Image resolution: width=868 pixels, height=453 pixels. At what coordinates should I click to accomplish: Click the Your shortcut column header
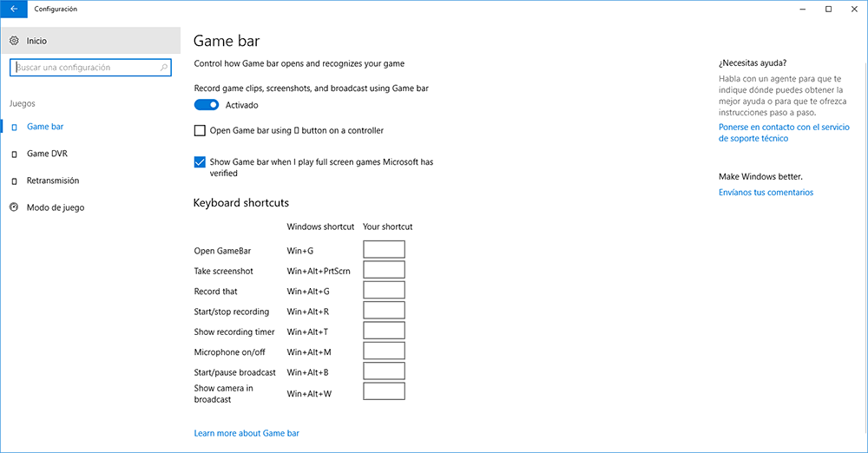387,226
